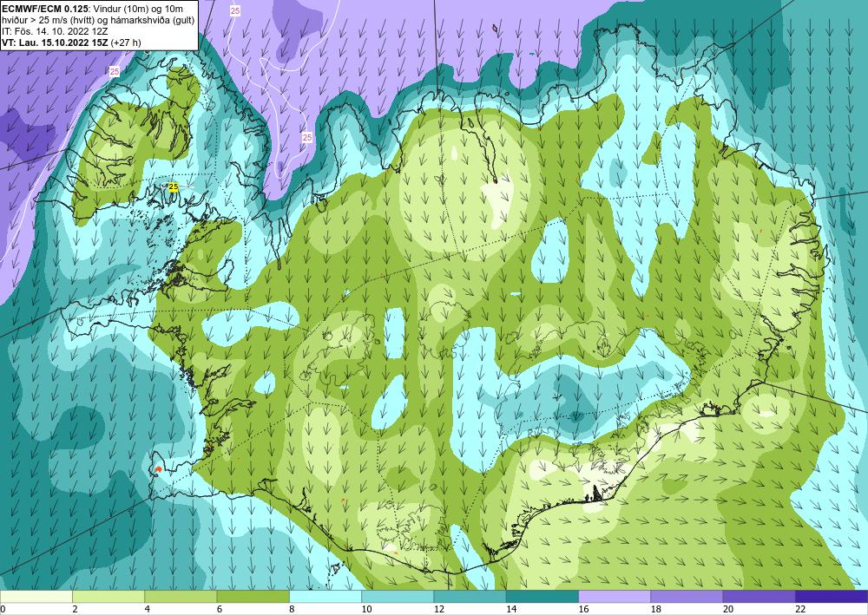This screenshot has height=615, width=868.
Task: Click the legend tick label '16'
Action: click(583, 609)
